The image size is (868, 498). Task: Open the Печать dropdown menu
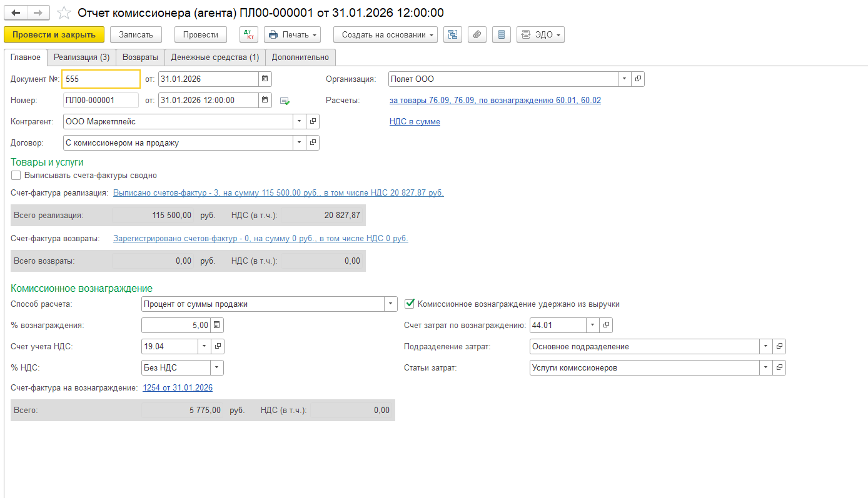292,34
